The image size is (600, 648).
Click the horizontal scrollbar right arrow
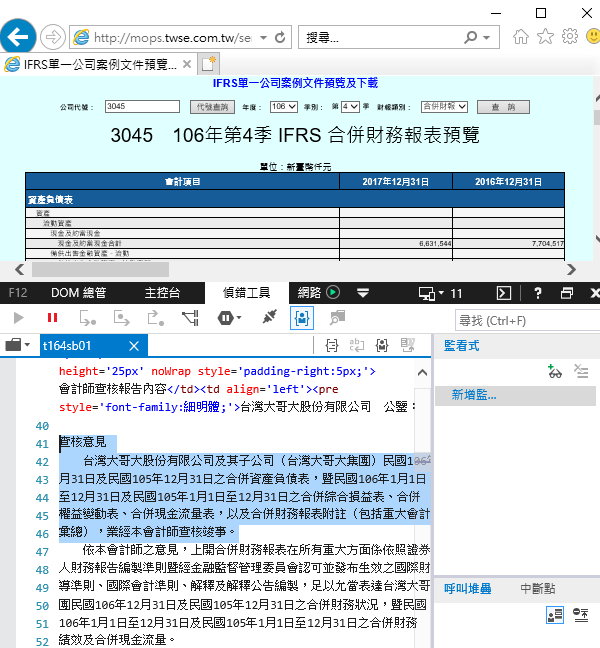571,269
